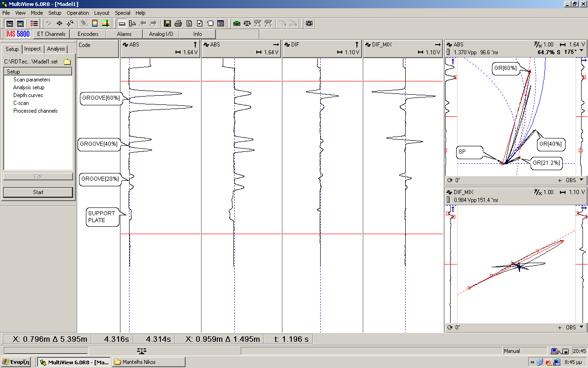This screenshot has height=368, width=588.
Task: Click the first window layout toolbar icon
Action: 10,23
